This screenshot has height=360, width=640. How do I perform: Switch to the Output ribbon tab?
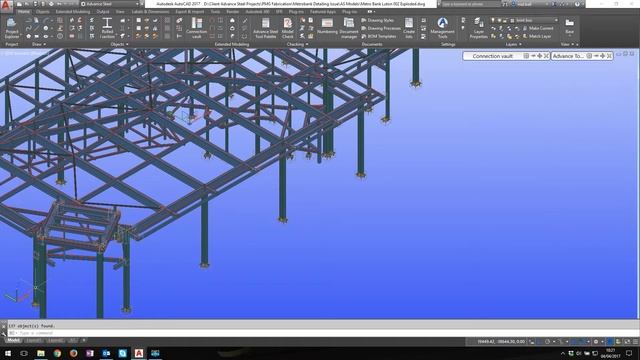(103, 12)
